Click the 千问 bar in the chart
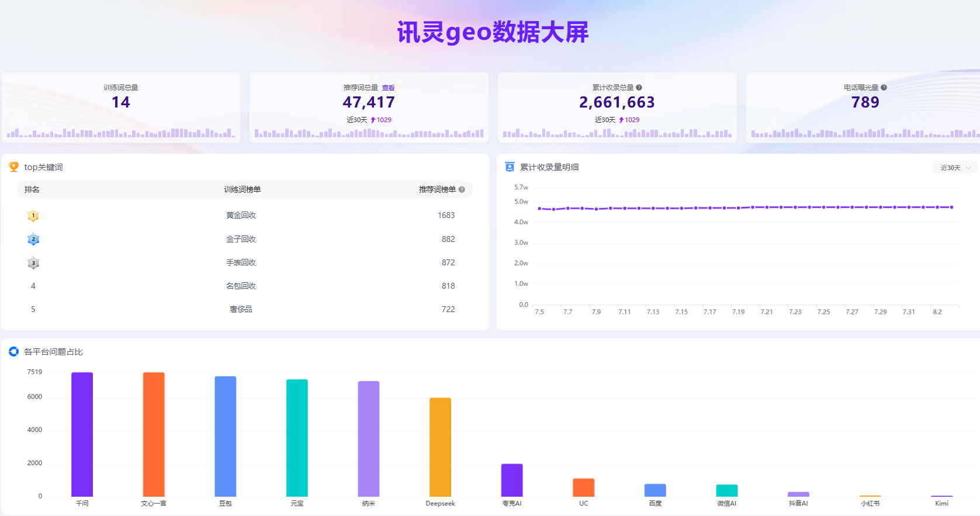This screenshot has width=980, height=516. tap(82, 434)
